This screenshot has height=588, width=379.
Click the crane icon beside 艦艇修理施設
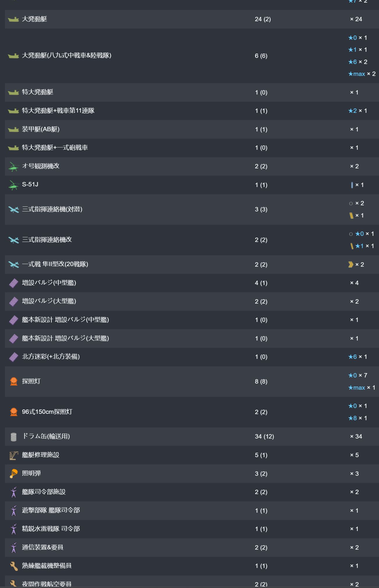pos(13,455)
